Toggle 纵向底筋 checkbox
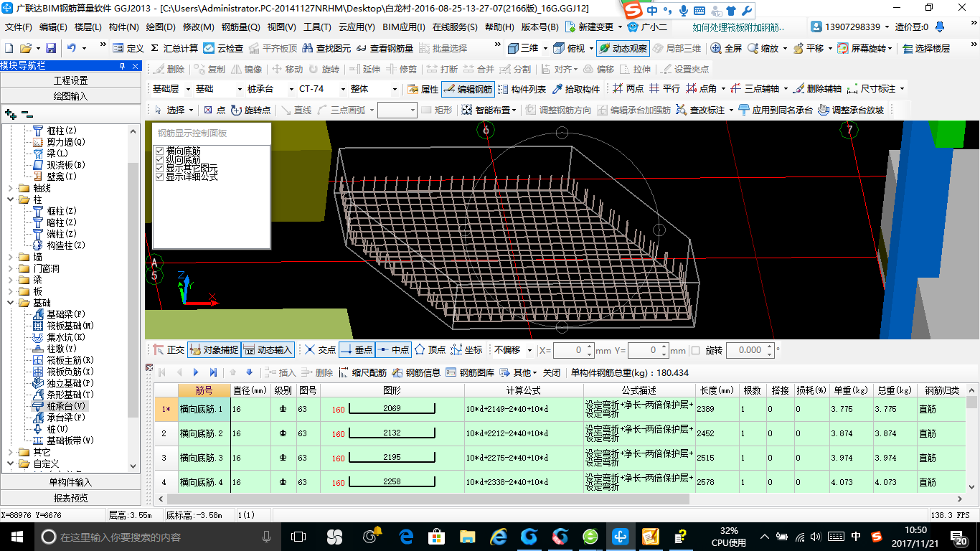This screenshot has width=980, height=551. (x=159, y=159)
